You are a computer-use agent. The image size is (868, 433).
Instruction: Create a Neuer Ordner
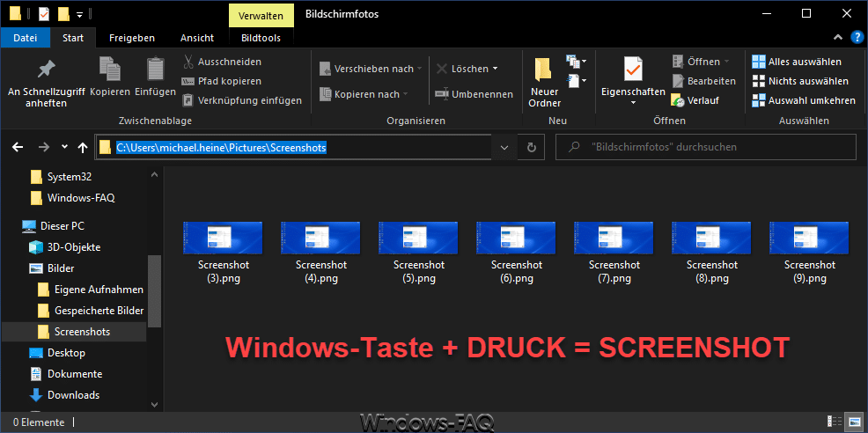pos(545,83)
